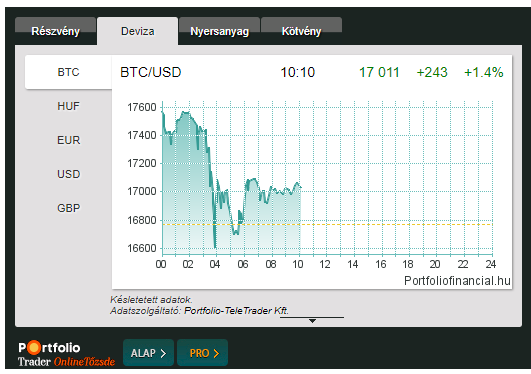
Task: Choose HUF from the currency sidebar
Action: coord(68,106)
